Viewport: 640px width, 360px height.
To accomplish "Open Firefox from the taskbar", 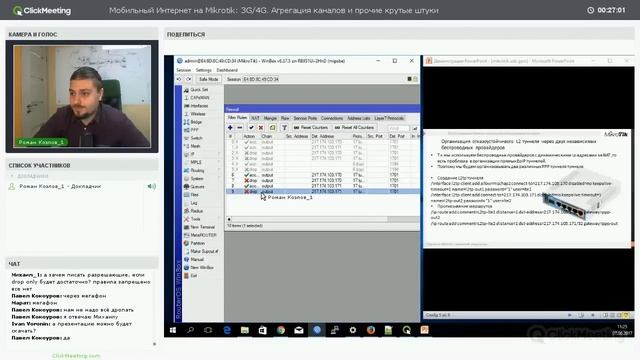I will pos(371,330).
